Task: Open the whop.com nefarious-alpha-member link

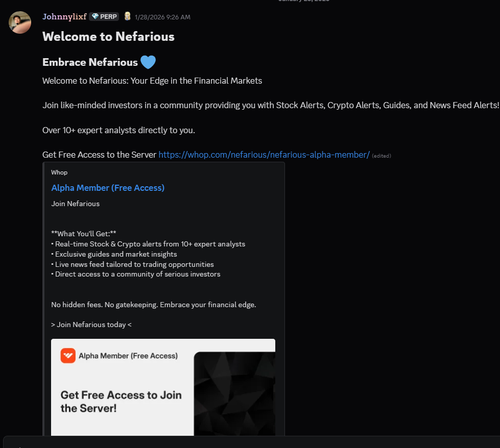Action: [x=264, y=155]
